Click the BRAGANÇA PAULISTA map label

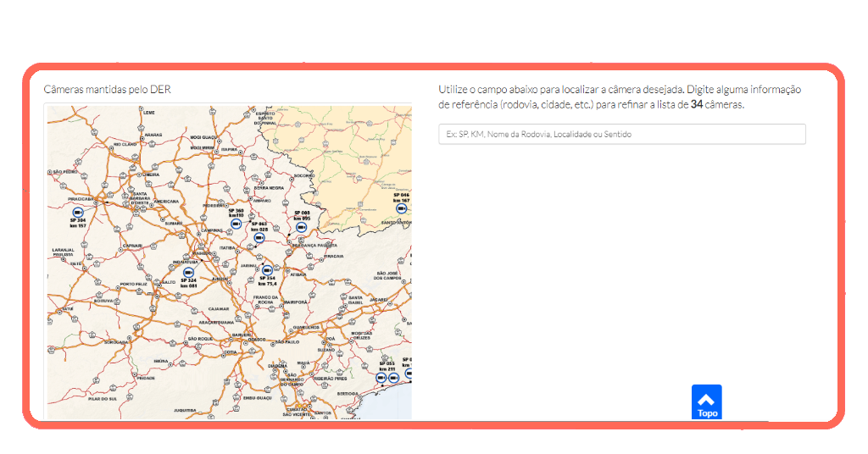(314, 245)
